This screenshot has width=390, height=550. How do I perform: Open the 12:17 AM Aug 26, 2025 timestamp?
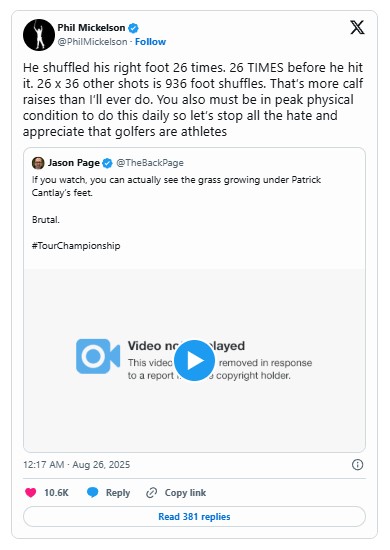76,465
